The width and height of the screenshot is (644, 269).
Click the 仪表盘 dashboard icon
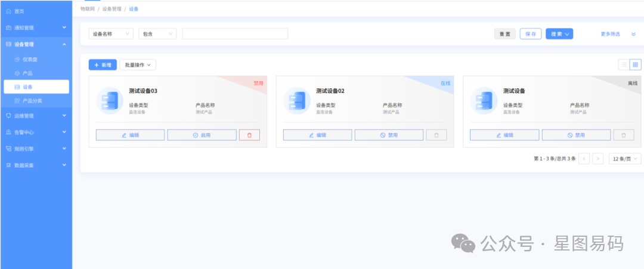(17, 60)
